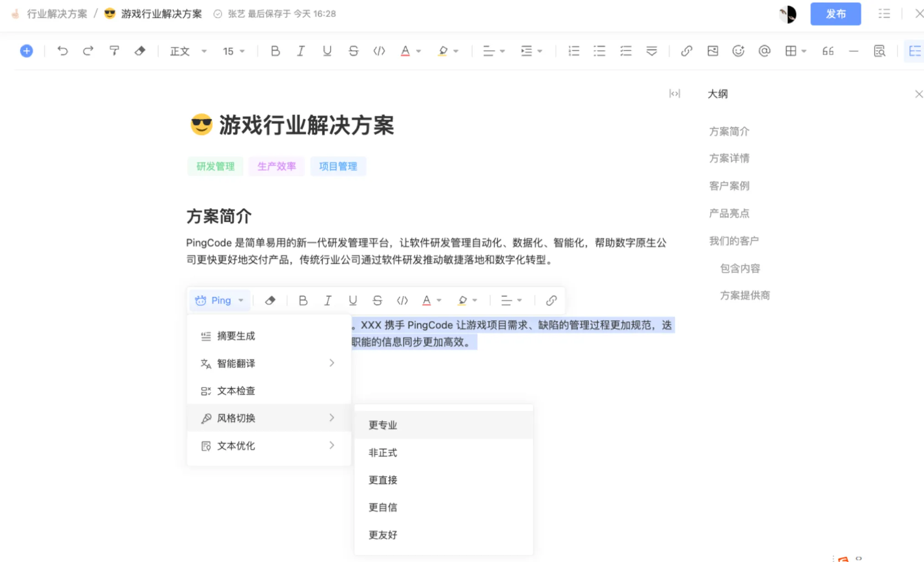Click the blue plus insert button
The image size is (924, 562).
coord(26,51)
